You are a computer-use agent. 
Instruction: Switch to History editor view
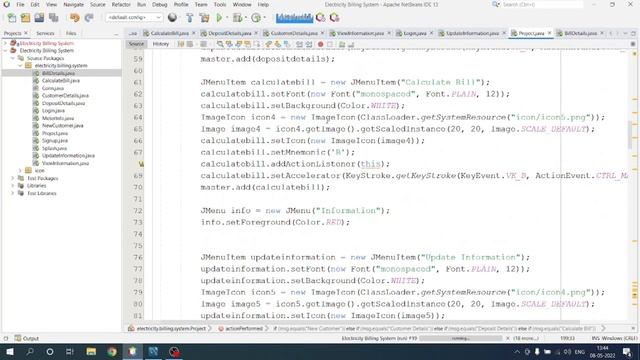click(x=160, y=44)
